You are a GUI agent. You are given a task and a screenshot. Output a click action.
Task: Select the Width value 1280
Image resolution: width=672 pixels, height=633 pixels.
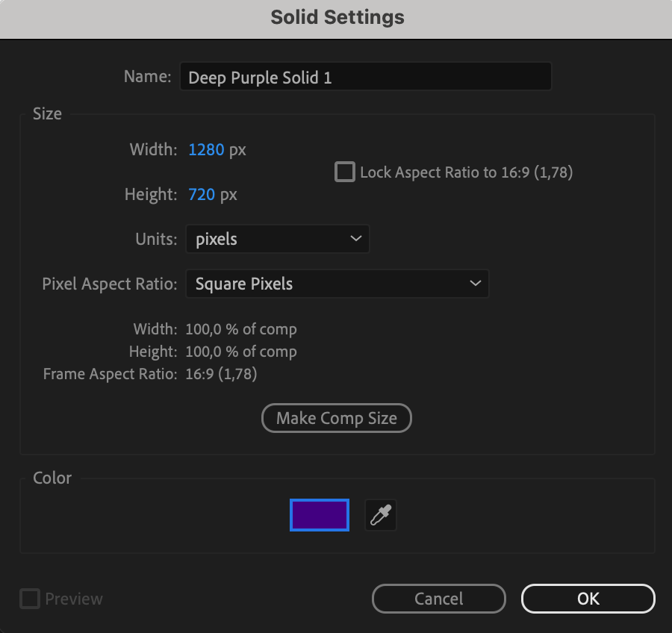[206, 150]
